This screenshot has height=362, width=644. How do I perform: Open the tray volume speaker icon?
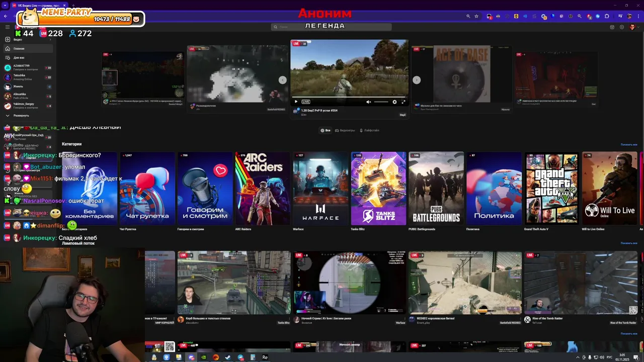click(x=603, y=357)
